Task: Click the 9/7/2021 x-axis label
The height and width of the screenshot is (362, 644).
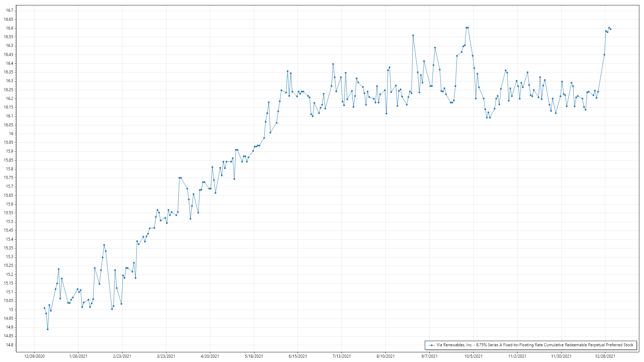Action: pyautogui.click(x=429, y=356)
